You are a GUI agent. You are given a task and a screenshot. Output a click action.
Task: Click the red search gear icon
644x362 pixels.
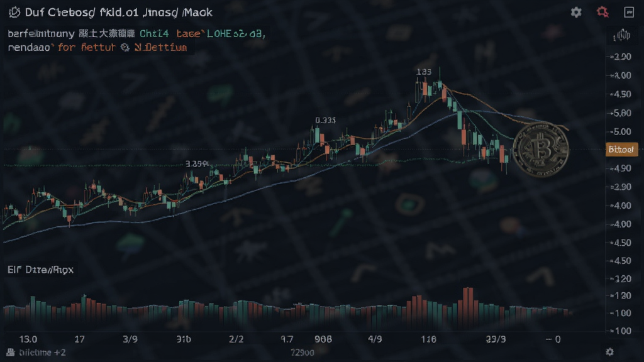pos(602,12)
